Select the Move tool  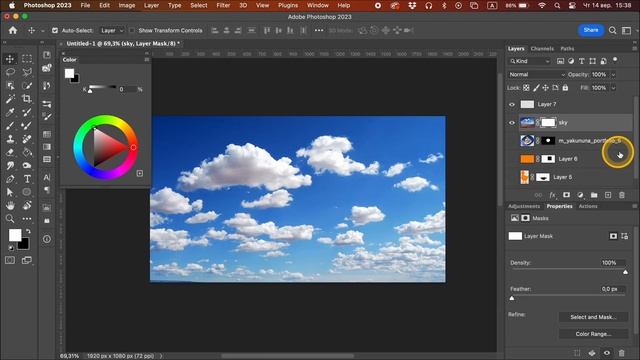tap(10, 59)
